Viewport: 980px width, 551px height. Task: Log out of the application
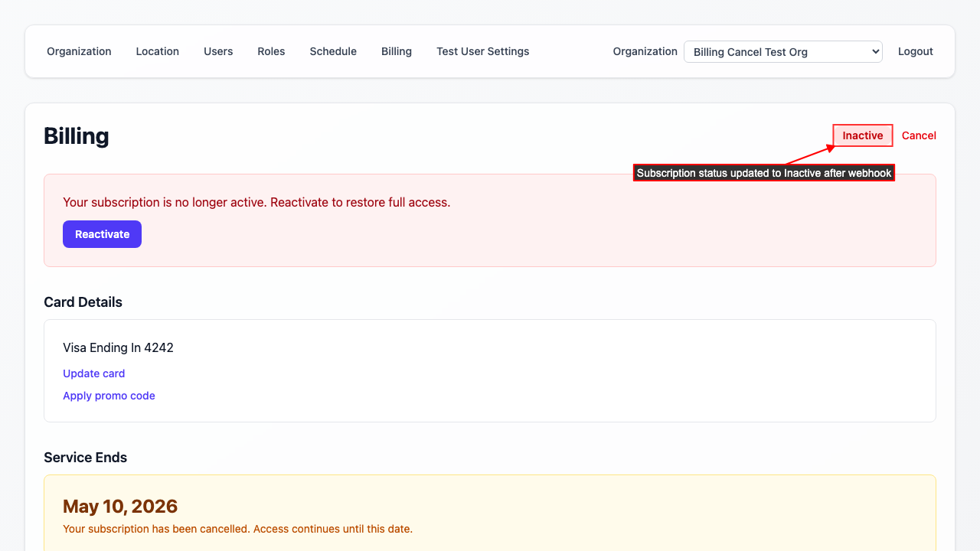tap(915, 51)
